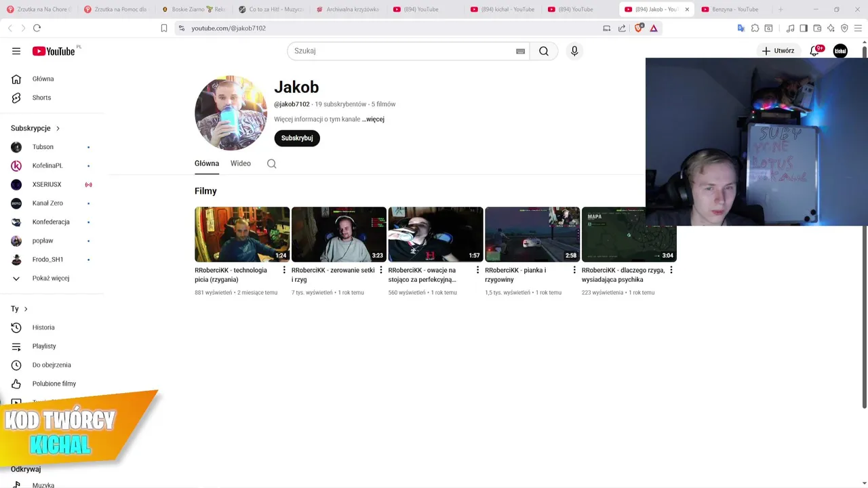
Task: Open the YouTube hamburger guide menu
Action: tap(16, 51)
